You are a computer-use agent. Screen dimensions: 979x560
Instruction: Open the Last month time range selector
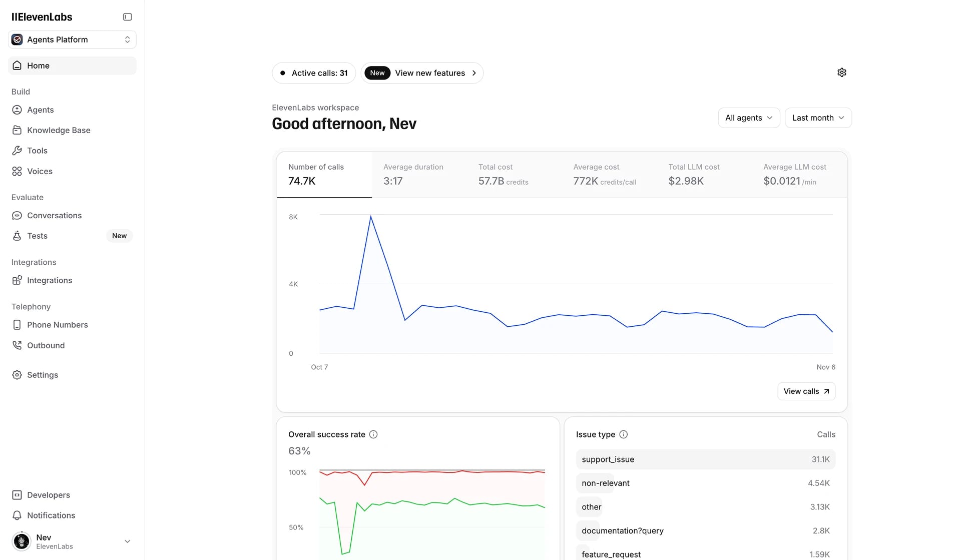(x=818, y=118)
